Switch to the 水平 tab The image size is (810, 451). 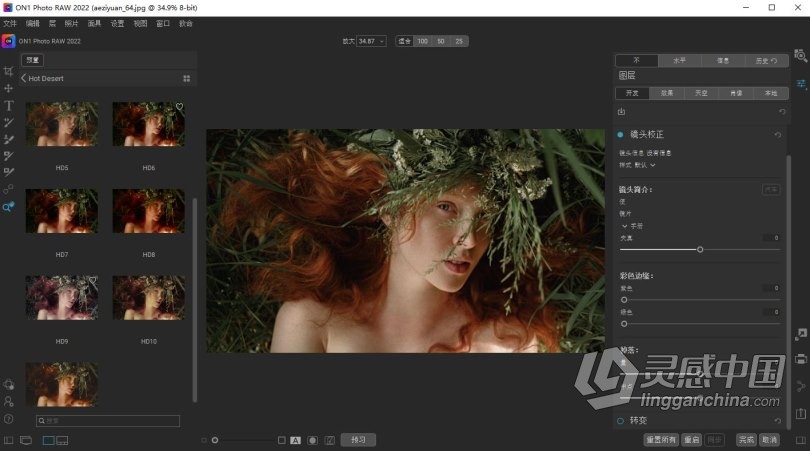click(x=680, y=60)
